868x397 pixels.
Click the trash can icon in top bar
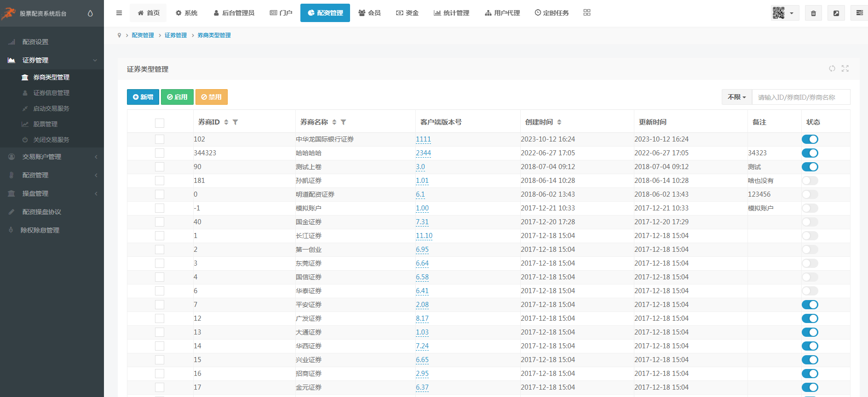pos(813,13)
